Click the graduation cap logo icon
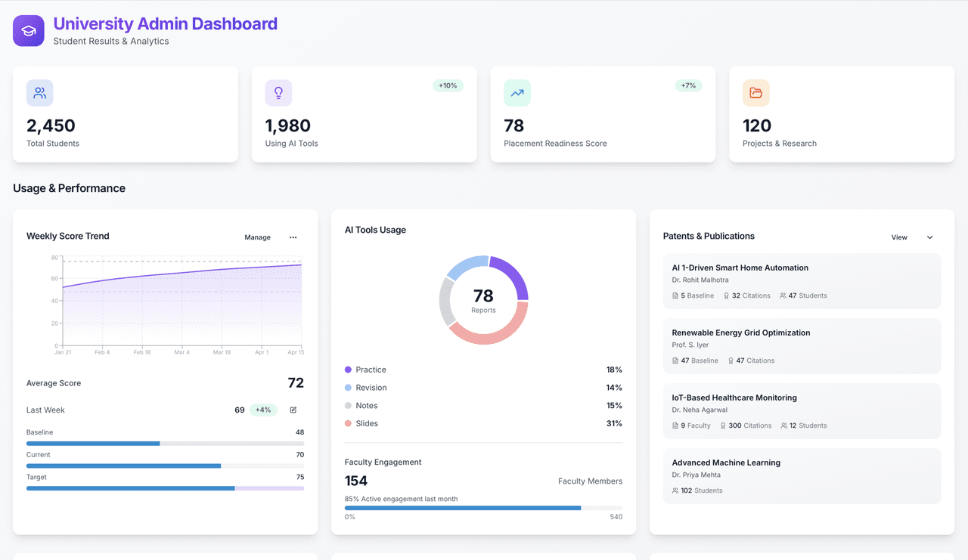This screenshot has width=968, height=560. pyautogui.click(x=29, y=31)
